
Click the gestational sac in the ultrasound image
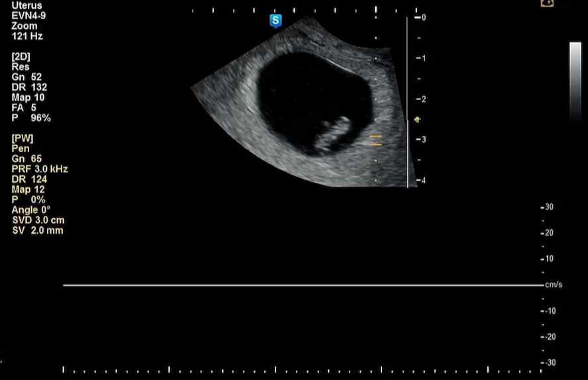(x=315, y=103)
